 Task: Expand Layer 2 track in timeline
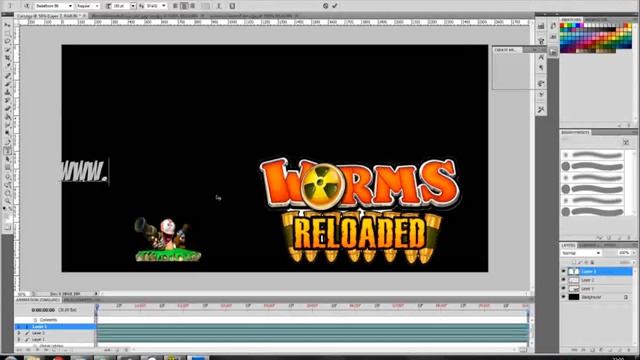click(19, 333)
